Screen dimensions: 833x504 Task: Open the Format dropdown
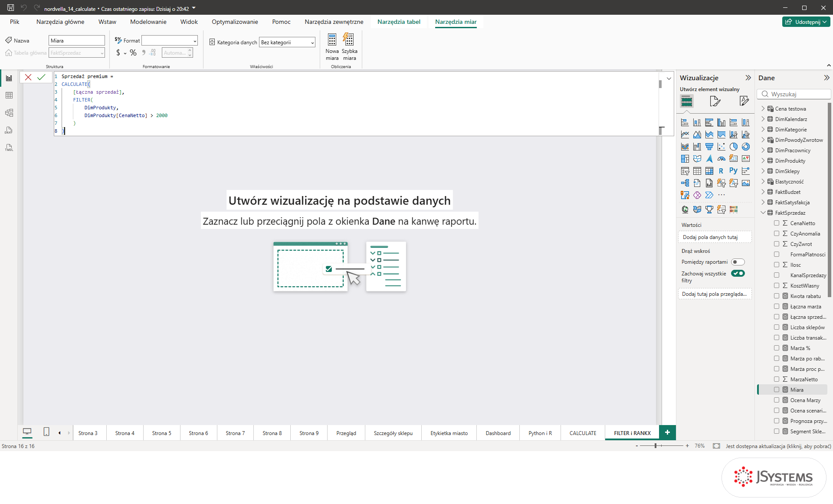170,41
